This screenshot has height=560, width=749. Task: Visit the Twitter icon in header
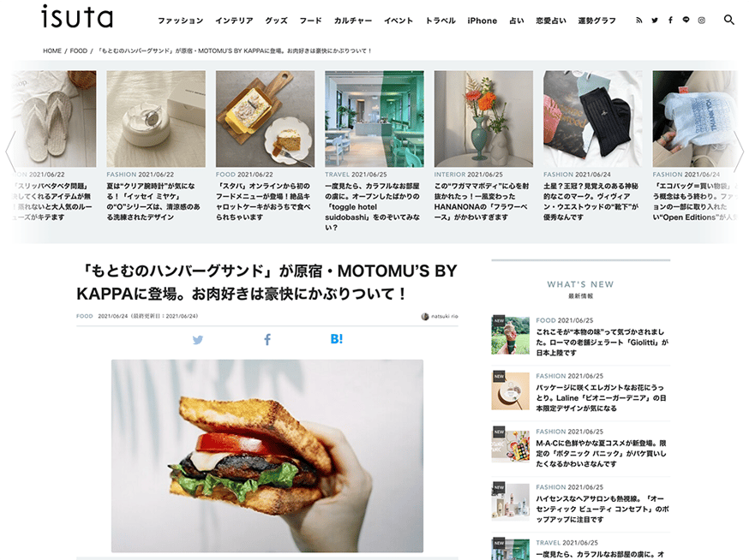tap(655, 21)
